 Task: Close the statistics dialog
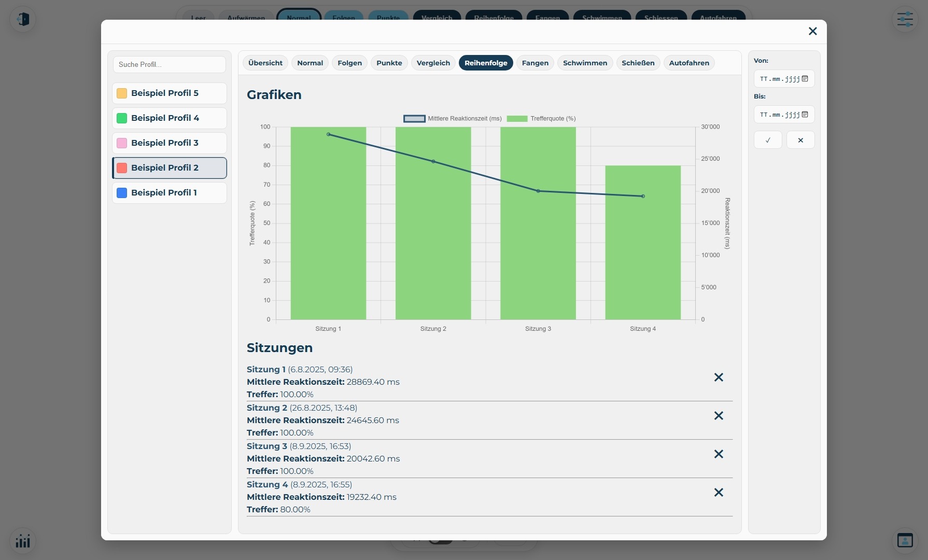tap(812, 32)
